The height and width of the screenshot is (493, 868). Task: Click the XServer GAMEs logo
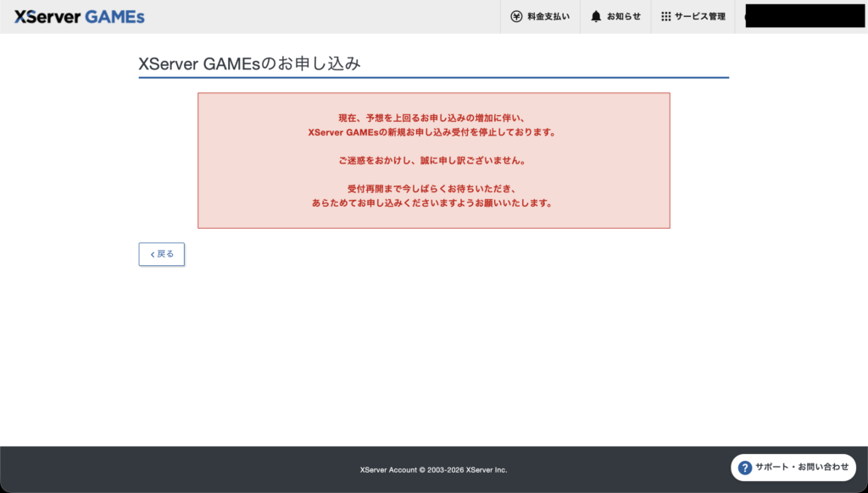click(x=79, y=17)
